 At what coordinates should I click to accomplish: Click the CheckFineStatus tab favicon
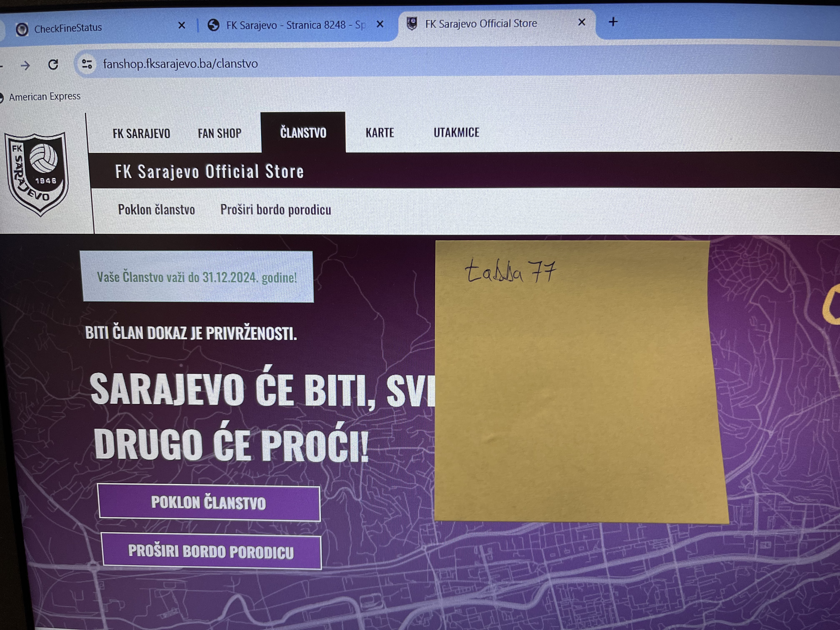click(22, 29)
